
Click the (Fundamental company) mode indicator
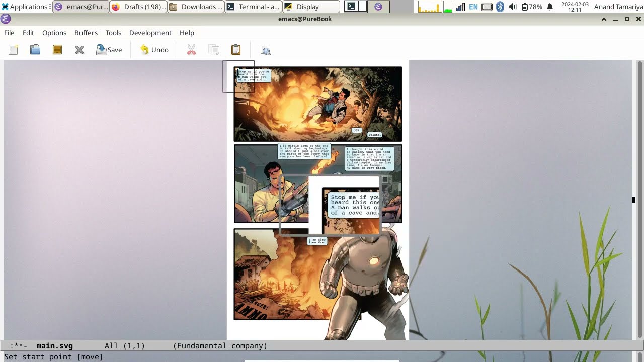point(220,346)
